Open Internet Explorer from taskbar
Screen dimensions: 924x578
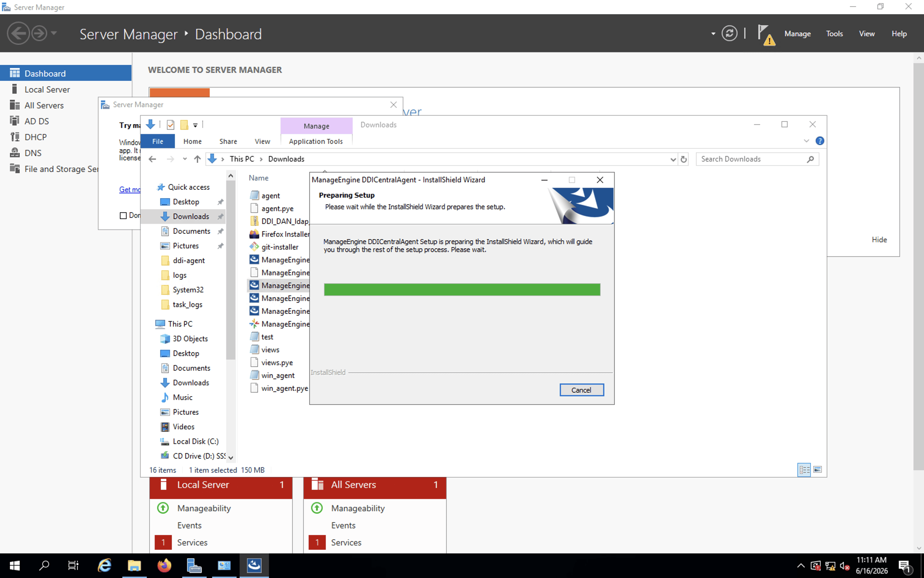pyautogui.click(x=104, y=565)
